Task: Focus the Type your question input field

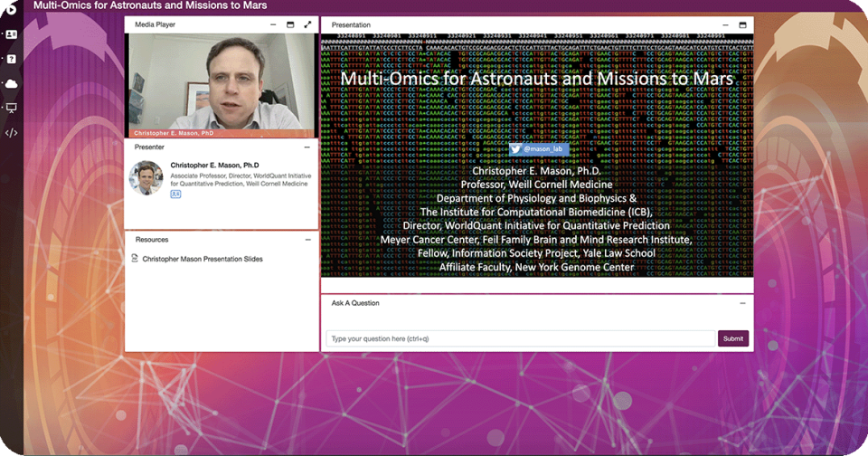Action: pos(521,338)
